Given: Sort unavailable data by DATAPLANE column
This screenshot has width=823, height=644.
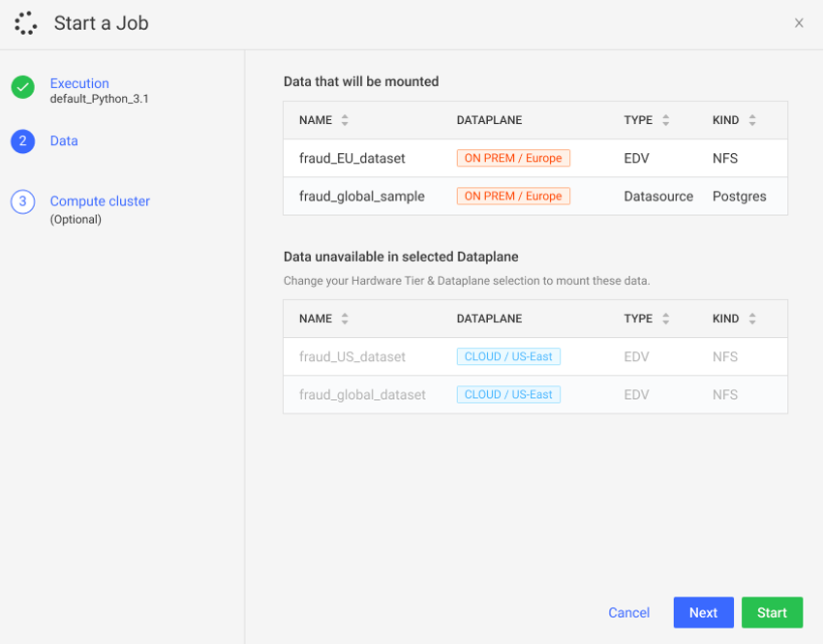Looking at the screenshot, I should point(486,318).
